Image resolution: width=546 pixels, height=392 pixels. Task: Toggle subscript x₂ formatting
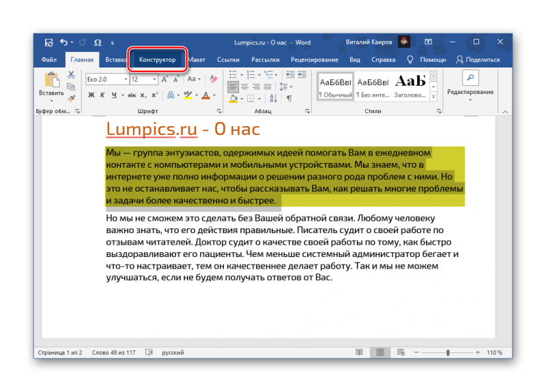point(143,95)
